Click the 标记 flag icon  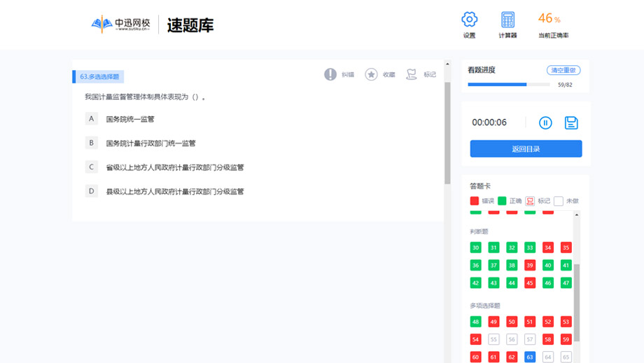(412, 74)
